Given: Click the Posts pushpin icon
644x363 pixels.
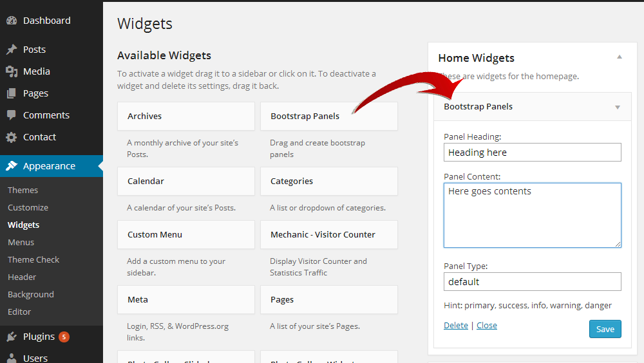Looking at the screenshot, I should click(12, 50).
